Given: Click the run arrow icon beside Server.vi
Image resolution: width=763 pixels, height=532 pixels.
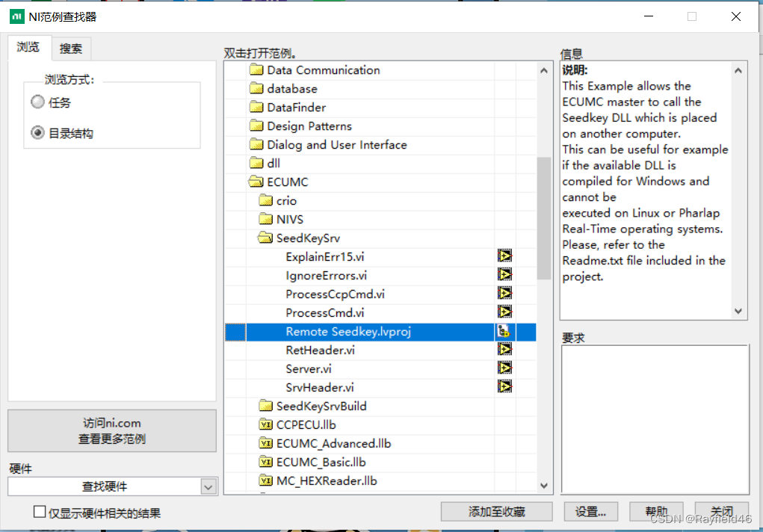Looking at the screenshot, I should pyautogui.click(x=505, y=368).
